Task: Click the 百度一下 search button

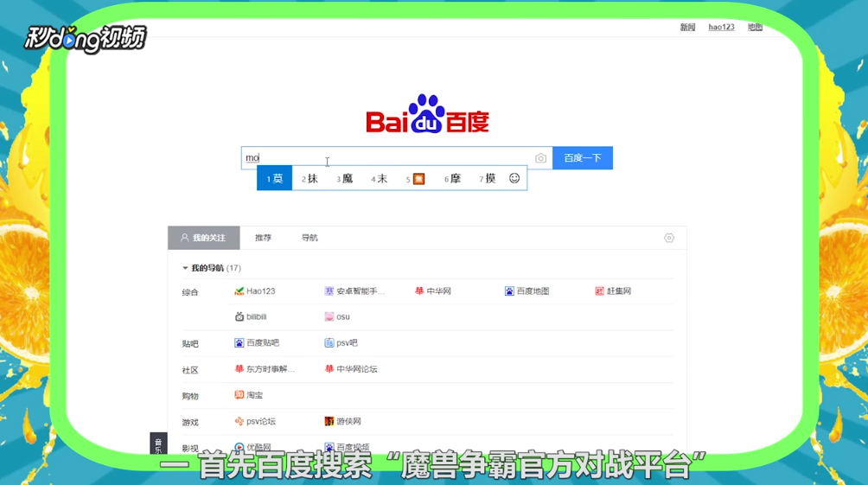Action: click(x=583, y=158)
